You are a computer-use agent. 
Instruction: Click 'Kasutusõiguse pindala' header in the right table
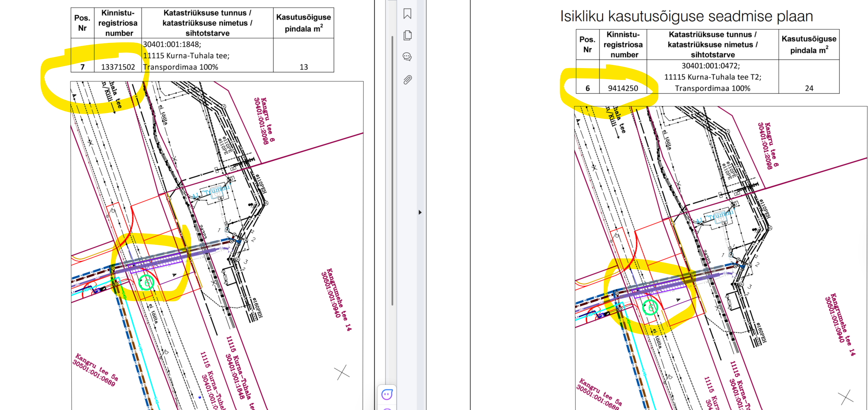pos(809,44)
